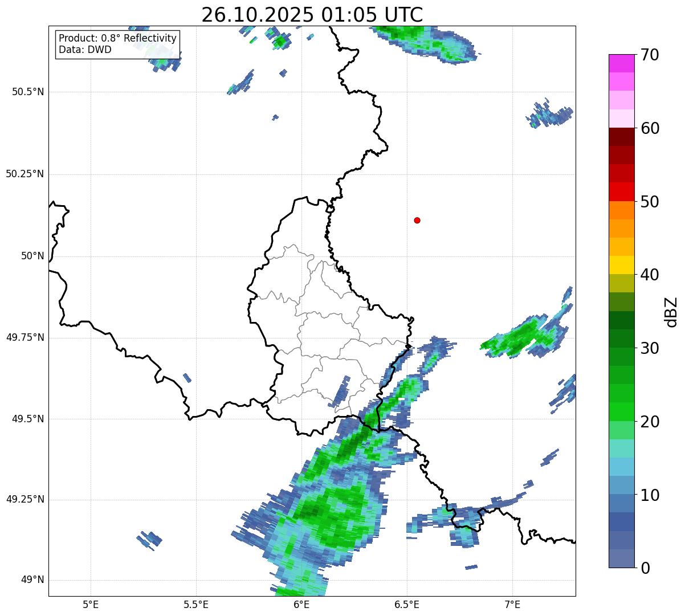Click the red station marker dot
The width and height of the screenshot is (685, 616).
tap(417, 220)
